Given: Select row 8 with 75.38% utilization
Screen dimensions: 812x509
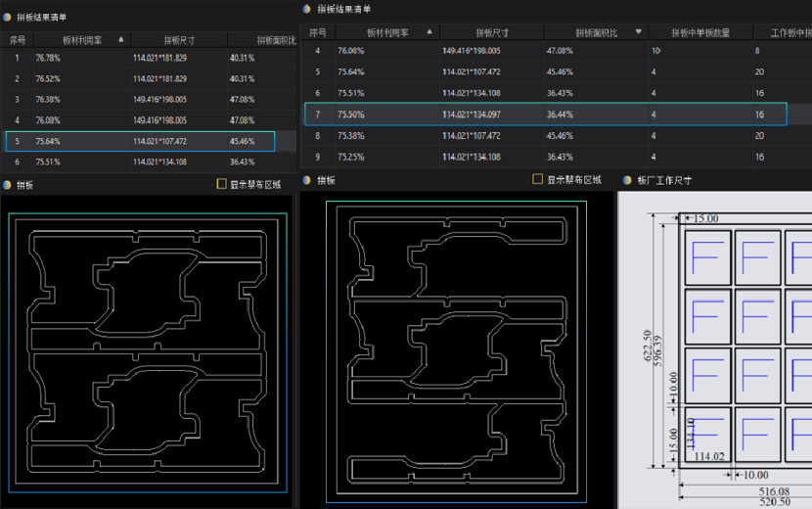Looking at the screenshot, I should coord(557,136).
